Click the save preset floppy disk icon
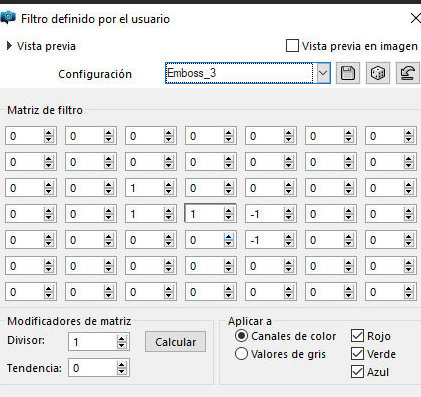The image size is (421, 397). [x=348, y=73]
